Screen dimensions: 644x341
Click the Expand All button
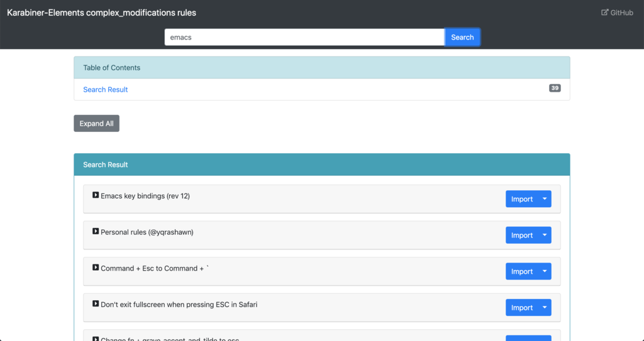96,124
